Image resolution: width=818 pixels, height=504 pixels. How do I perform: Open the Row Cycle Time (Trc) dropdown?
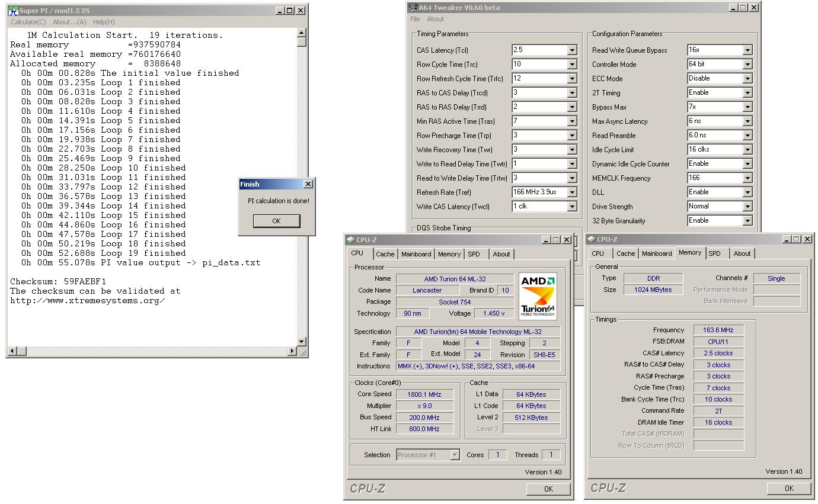click(572, 65)
